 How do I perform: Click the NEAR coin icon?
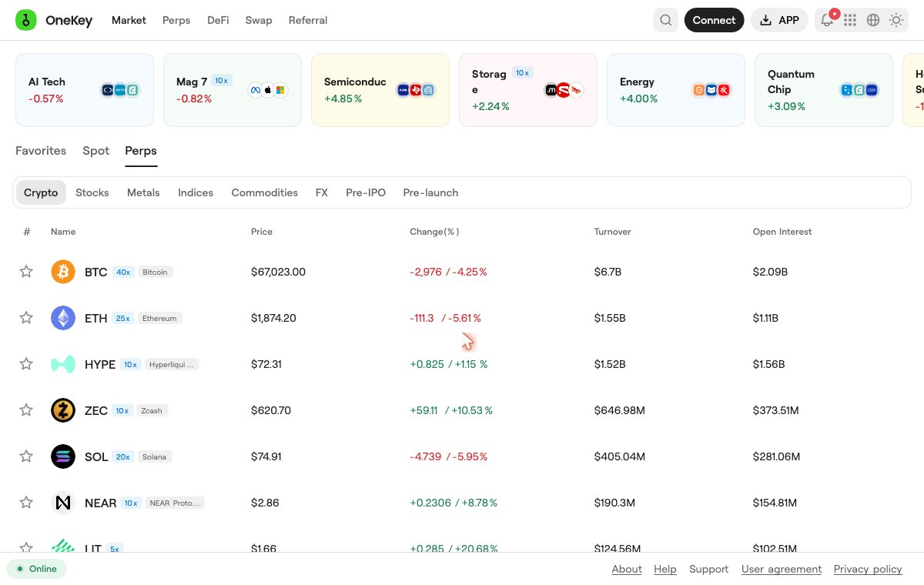pos(63,503)
